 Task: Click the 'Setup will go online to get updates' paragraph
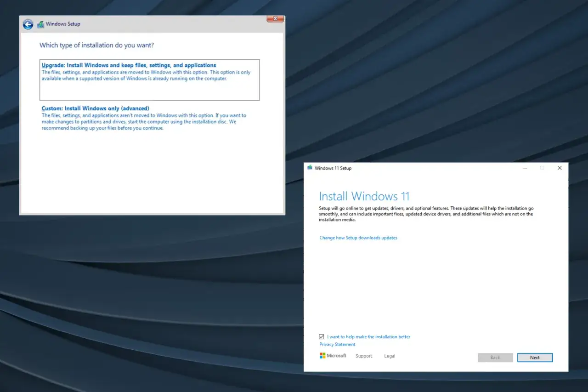pos(426,214)
